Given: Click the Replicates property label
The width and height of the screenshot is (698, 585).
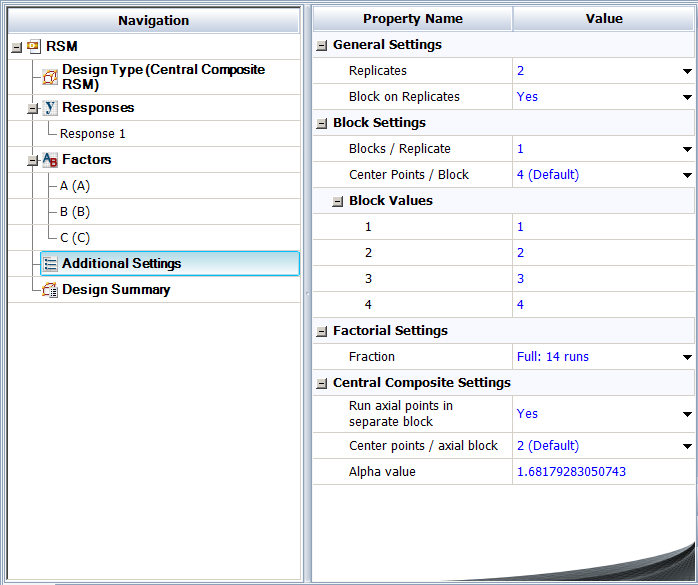Looking at the screenshot, I should click(x=377, y=71).
